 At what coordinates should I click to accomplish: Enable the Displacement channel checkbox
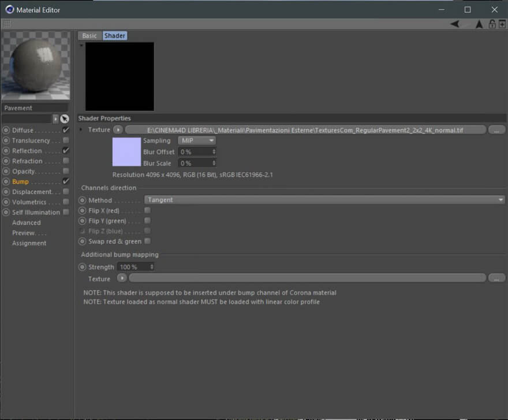tap(66, 191)
